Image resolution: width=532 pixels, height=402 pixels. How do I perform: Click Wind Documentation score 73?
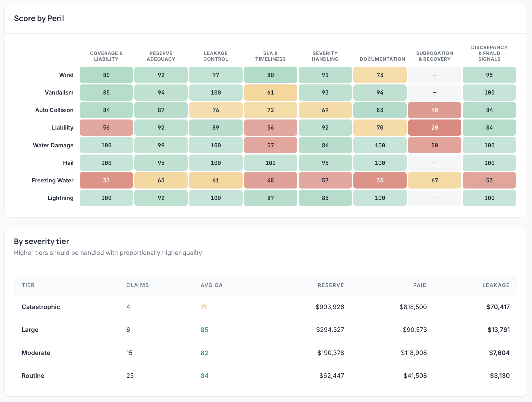tap(380, 75)
